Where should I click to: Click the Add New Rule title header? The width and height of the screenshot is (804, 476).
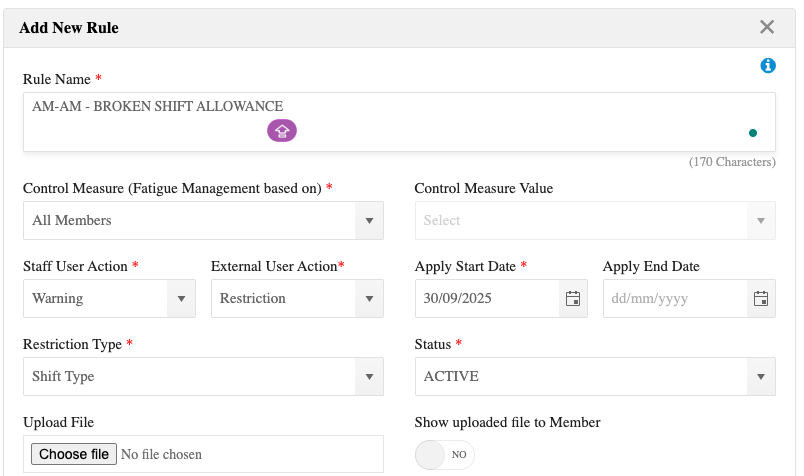(x=69, y=28)
